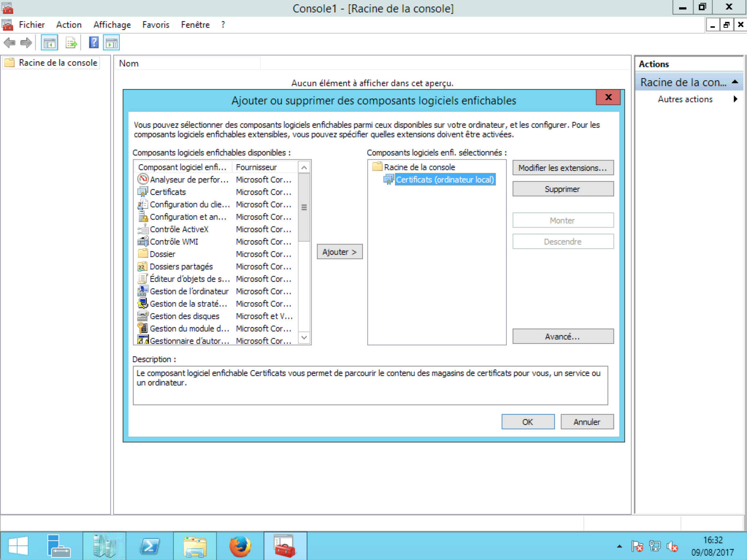Select the Dossier folder icon
This screenshot has height=560, width=747.
pos(143,254)
